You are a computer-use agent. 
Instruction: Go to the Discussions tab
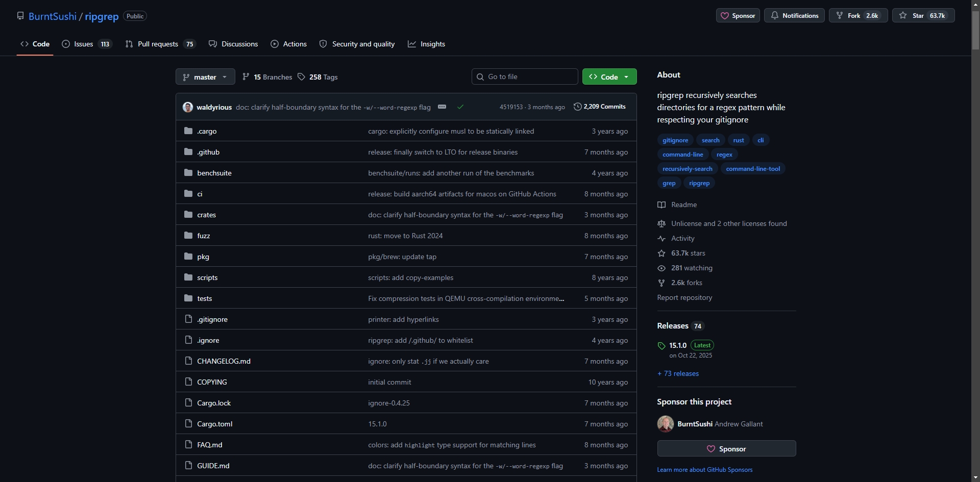click(x=233, y=44)
